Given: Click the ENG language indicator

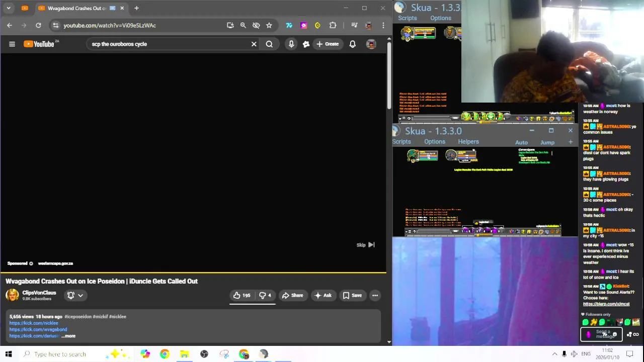Looking at the screenshot, I should 586,354.
